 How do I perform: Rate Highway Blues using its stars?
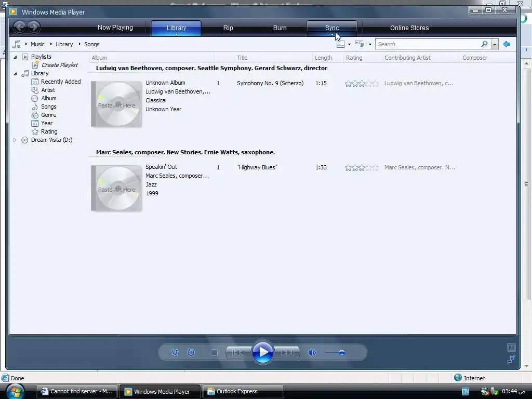(x=362, y=168)
